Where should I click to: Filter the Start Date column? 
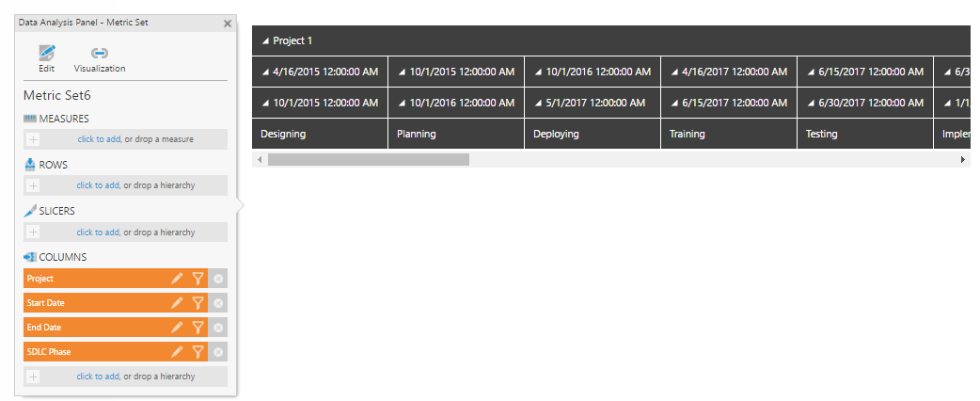198,303
